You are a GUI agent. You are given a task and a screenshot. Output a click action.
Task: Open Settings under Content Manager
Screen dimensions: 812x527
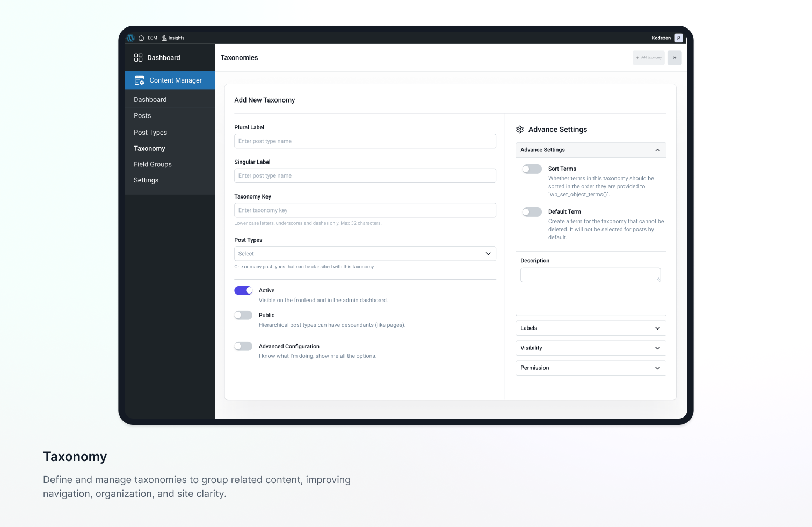(x=146, y=180)
